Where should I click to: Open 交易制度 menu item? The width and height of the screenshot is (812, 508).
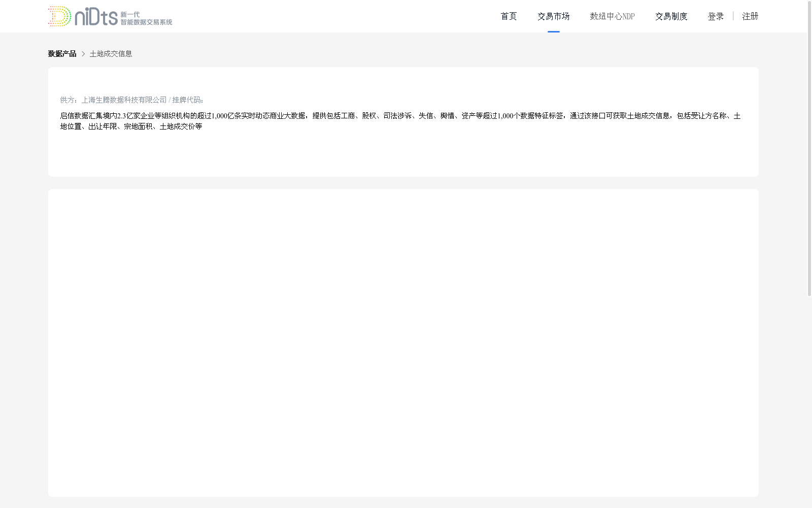(671, 16)
